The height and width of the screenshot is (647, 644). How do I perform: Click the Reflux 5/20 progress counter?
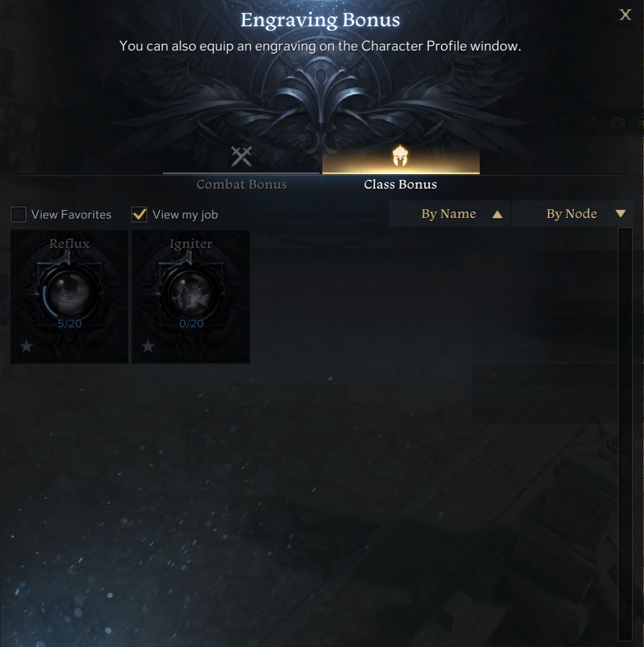click(69, 323)
